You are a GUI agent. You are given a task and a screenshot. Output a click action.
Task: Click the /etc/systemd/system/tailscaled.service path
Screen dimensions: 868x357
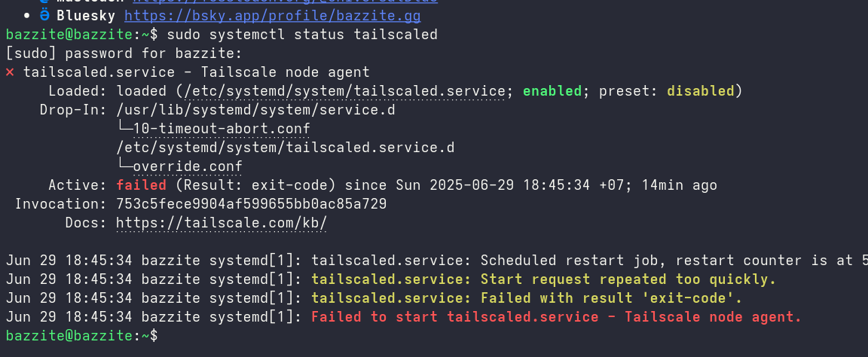(x=310, y=91)
